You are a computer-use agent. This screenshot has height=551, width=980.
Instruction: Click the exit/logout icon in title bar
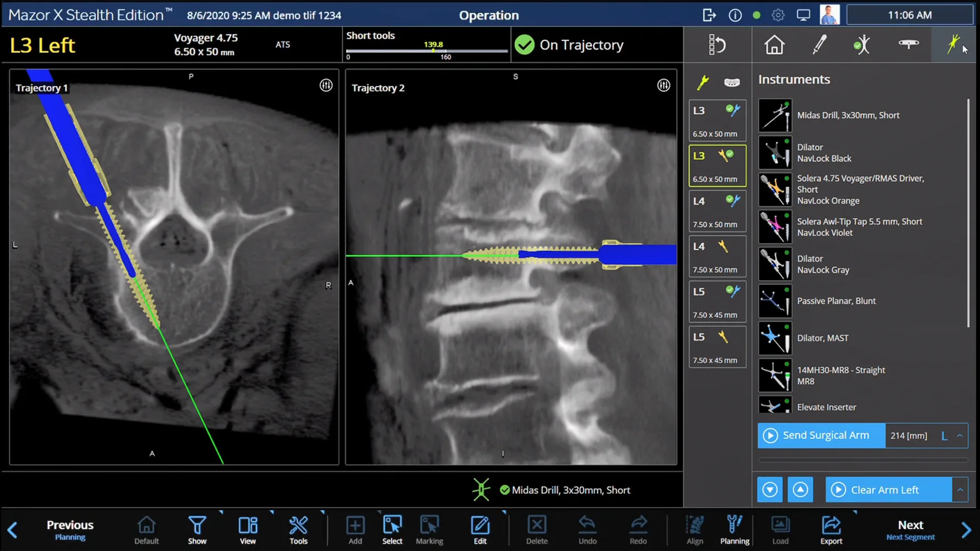click(709, 15)
